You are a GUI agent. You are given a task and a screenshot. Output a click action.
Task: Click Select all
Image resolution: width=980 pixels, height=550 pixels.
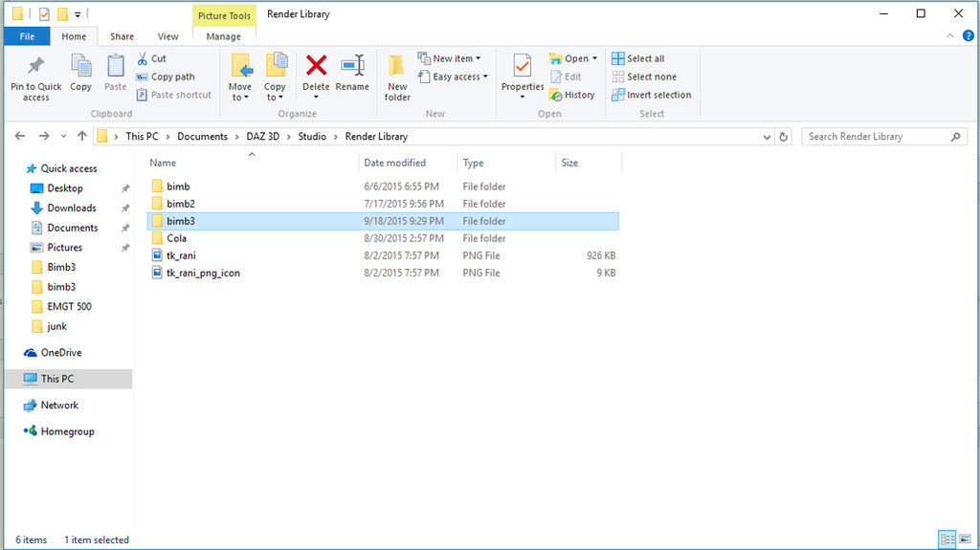(x=638, y=58)
